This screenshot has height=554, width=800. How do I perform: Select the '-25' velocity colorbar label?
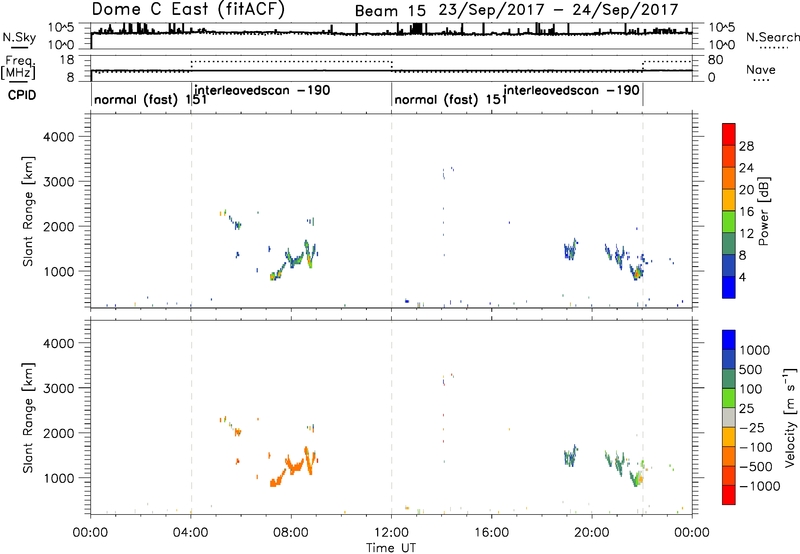[751, 428]
